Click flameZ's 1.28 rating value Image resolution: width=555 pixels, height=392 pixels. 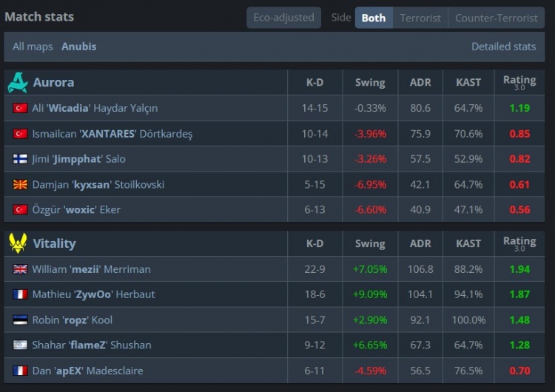[x=519, y=345]
